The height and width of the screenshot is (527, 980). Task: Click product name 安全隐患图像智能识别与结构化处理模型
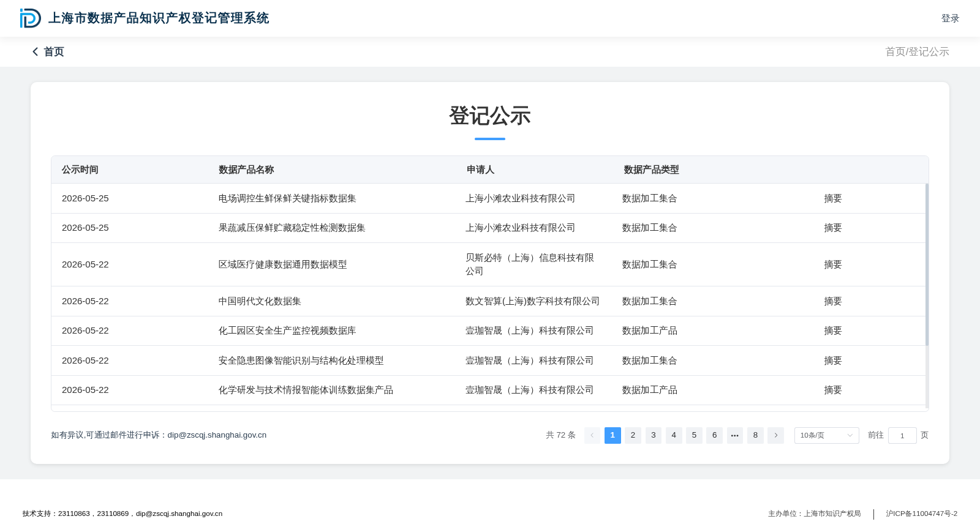(301, 361)
